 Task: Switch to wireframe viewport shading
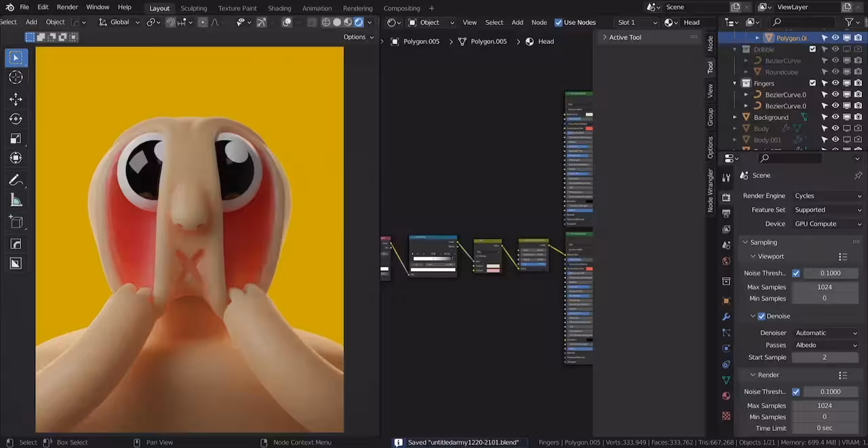(326, 22)
